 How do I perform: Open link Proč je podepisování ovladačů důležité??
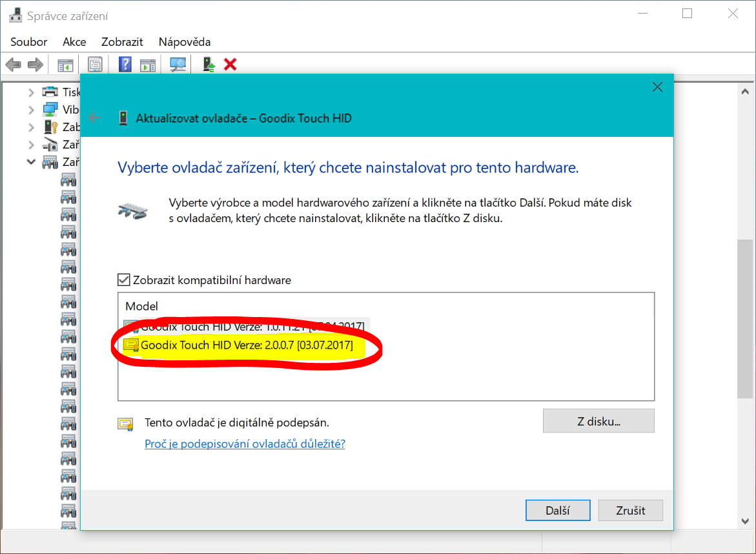(x=245, y=444)
